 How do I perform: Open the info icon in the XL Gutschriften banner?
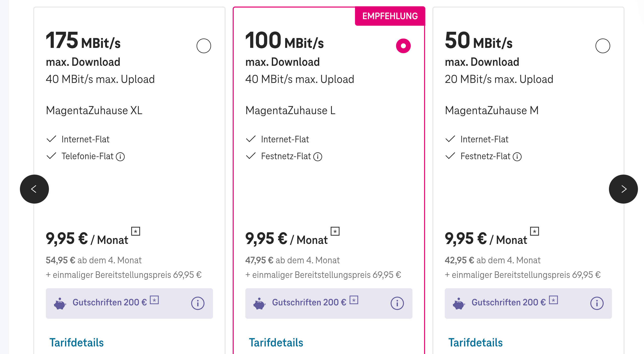click(x=198, y=303)
